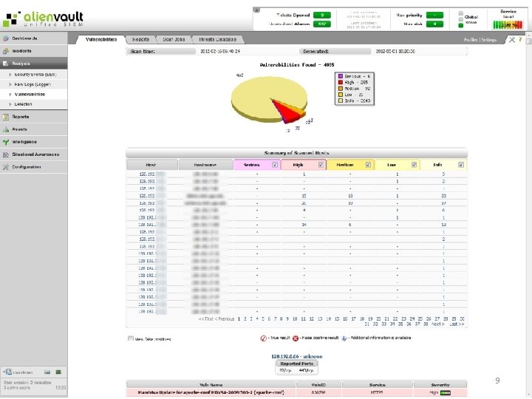Click the False positive result icon

pyautogui.click(x=296, y=338)
